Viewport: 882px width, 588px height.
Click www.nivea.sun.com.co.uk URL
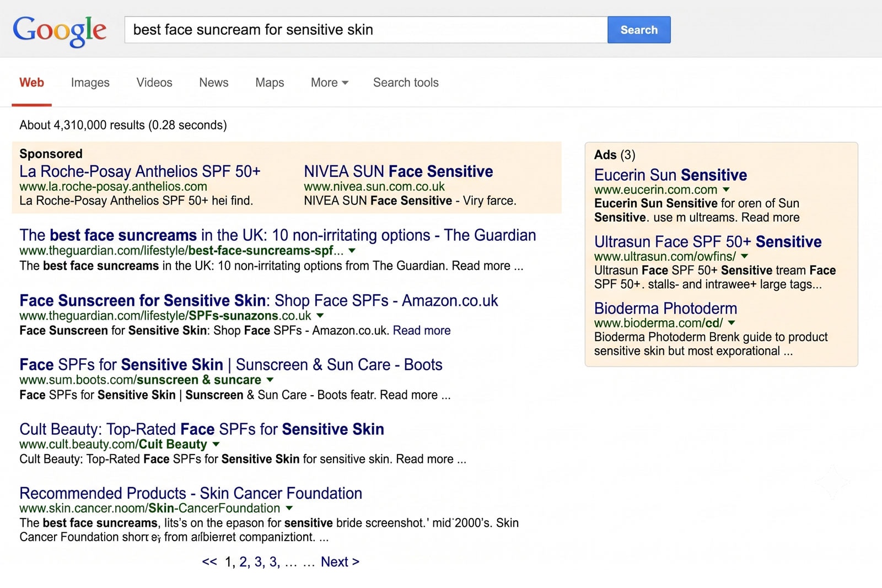point(374,187)
